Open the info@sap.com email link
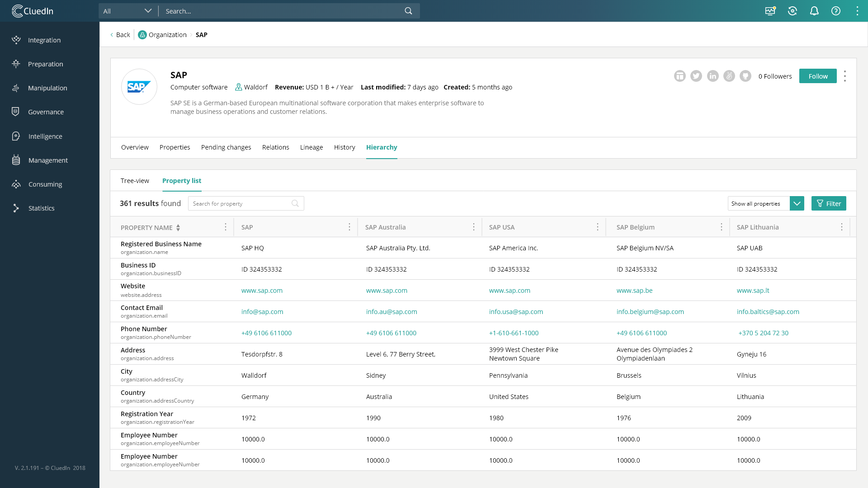Image resolution: width=868 pixels, height=488 pixels. tap(262, 312)
